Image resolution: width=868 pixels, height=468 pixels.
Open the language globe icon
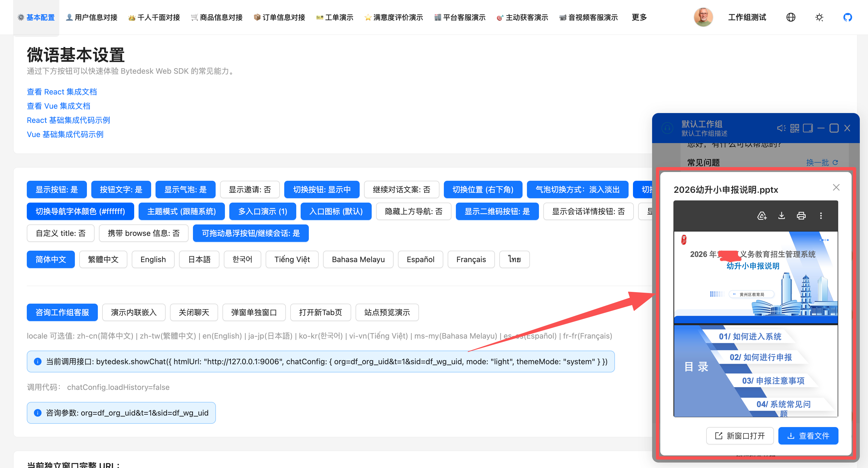point(790,17)
